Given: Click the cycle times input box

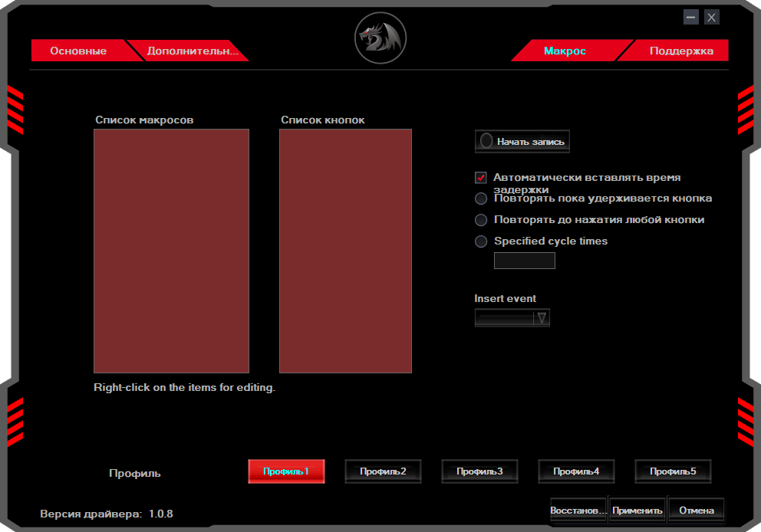Looking at the screenshot, I should click(x=524, y=261).
